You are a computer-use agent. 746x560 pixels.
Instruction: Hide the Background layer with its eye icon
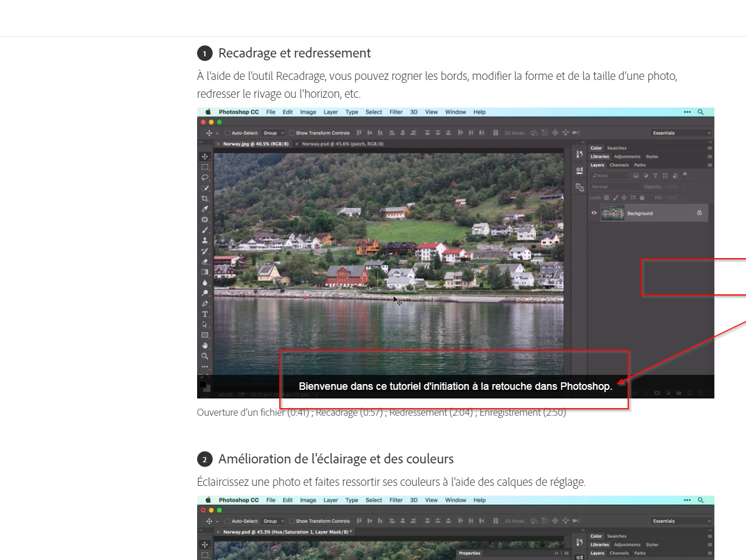[594, 213]
